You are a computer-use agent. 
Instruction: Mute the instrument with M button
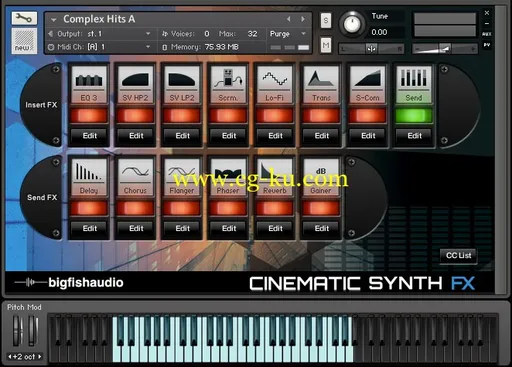326,45
